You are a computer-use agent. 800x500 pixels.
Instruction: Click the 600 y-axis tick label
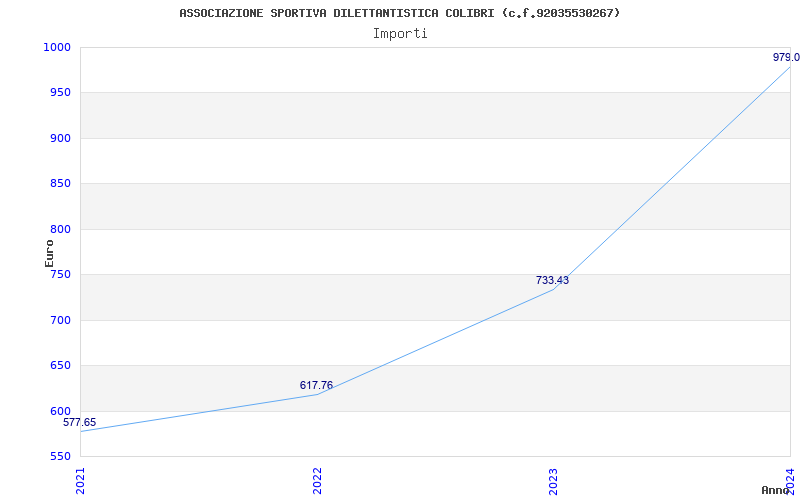[x=60, y=411]
